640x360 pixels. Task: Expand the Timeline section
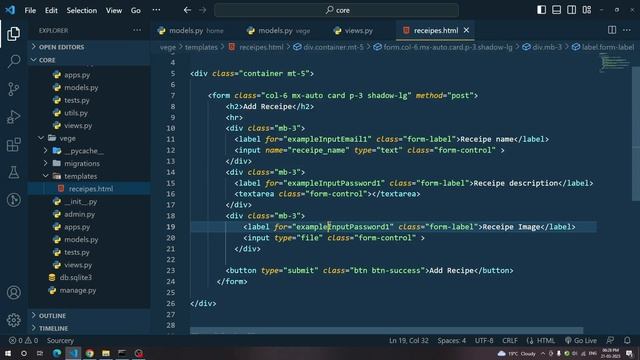[89, 328]
